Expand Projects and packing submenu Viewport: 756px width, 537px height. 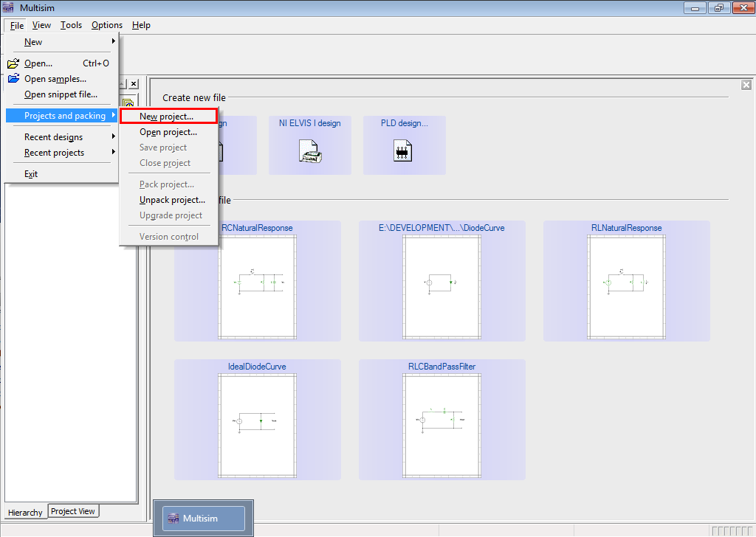click(x=62, y=116)
